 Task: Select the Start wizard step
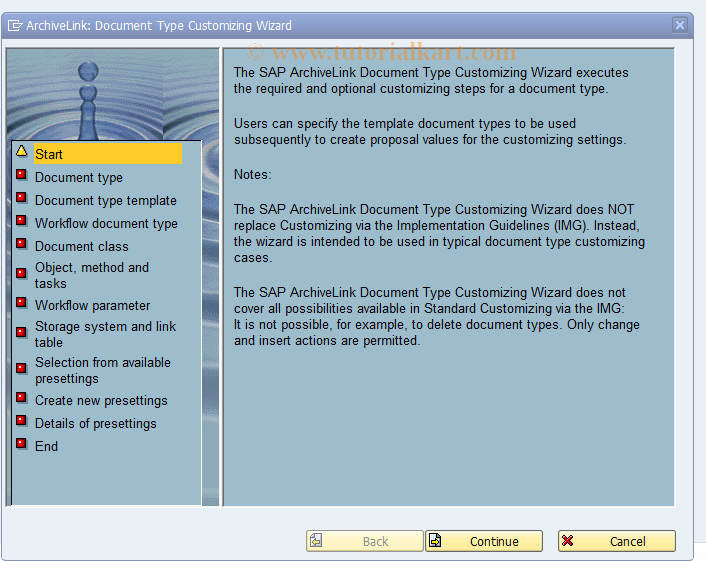108,154
